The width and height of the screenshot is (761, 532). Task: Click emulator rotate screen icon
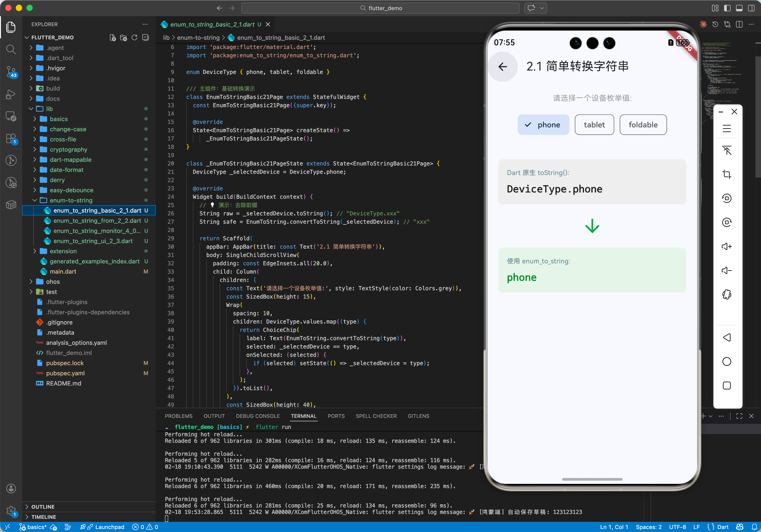[727, 294]
